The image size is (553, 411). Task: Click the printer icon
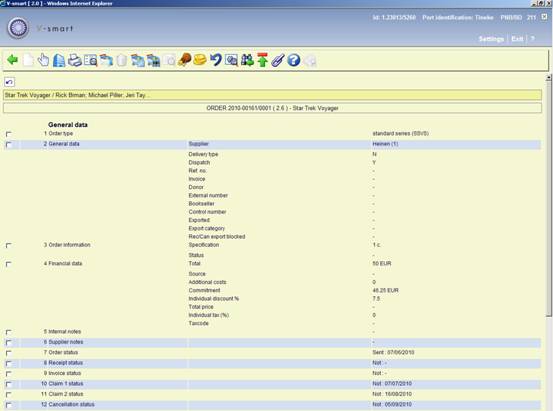[75, 60]
